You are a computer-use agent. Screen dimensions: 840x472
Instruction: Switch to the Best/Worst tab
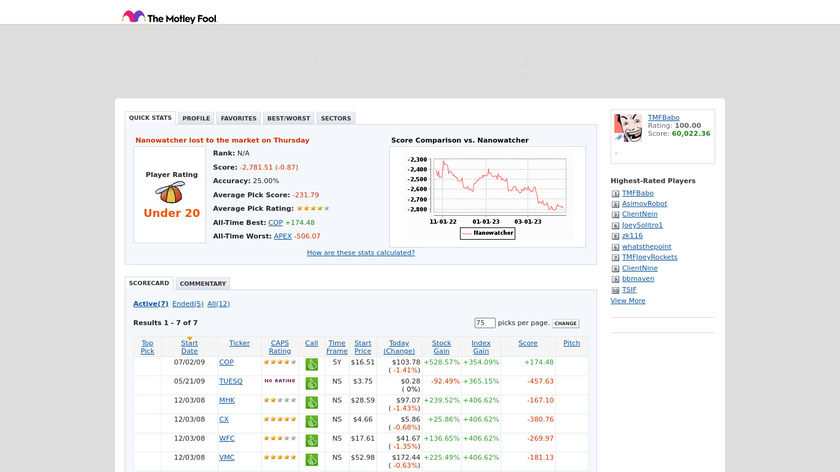[288, 118]
